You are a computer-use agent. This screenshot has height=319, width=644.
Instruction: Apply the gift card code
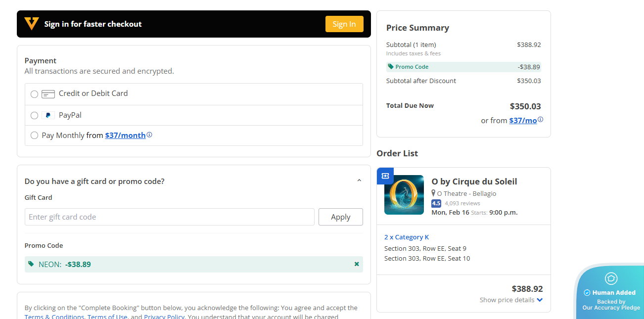coord(340,217)
